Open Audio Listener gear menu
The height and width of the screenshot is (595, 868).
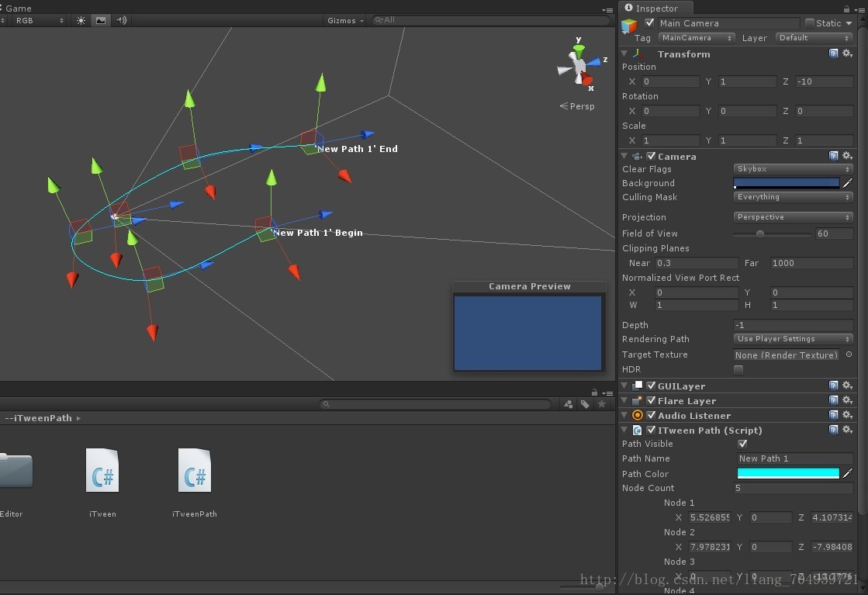tap(847, 414)
